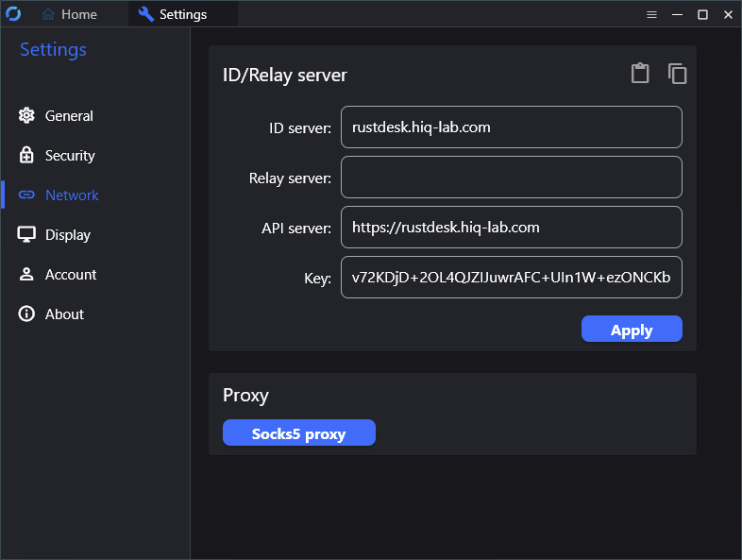Click the Network link icon
The image size is (742, 560).
[26, 195]
